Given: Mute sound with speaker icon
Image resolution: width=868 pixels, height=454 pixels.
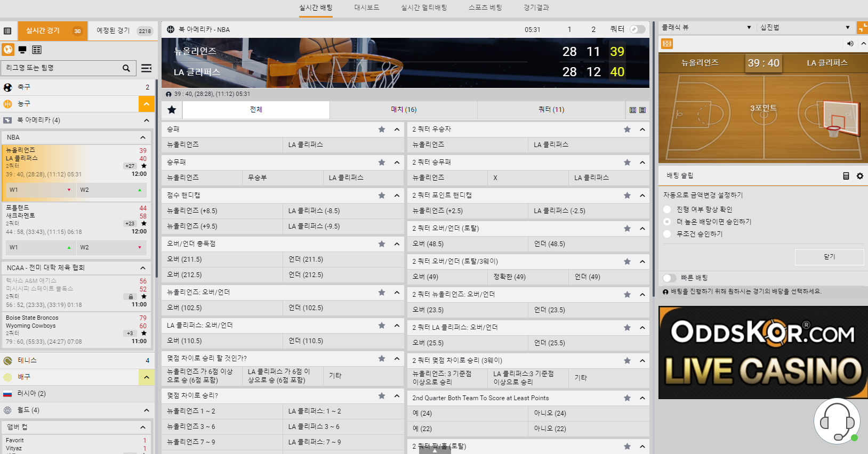Looking at the screenshot, I should tap(850, 44).
